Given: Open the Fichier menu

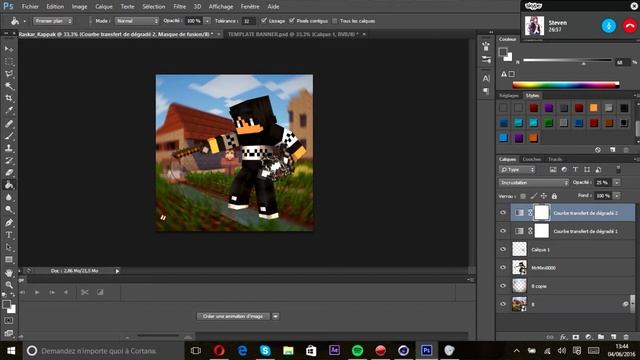Looking at the screenshot, I should pos(30,7).
